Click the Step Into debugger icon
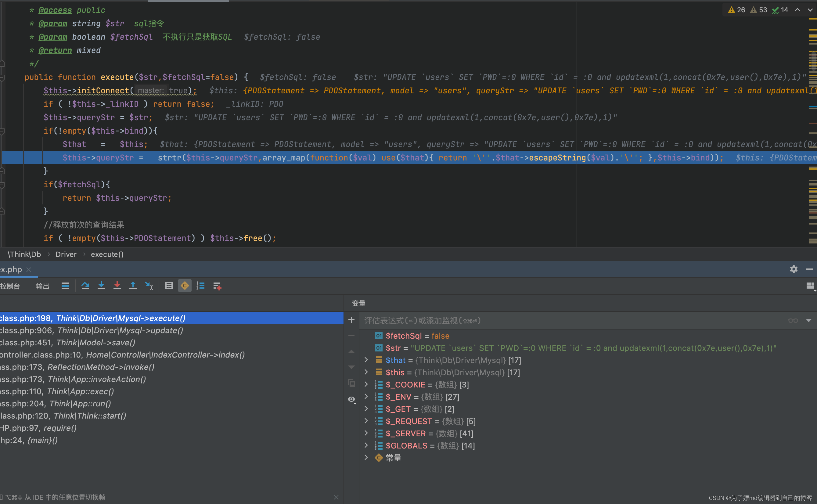The width and height of the screenshot is (817, 504). pyautogui.click(x=101, y=286)
